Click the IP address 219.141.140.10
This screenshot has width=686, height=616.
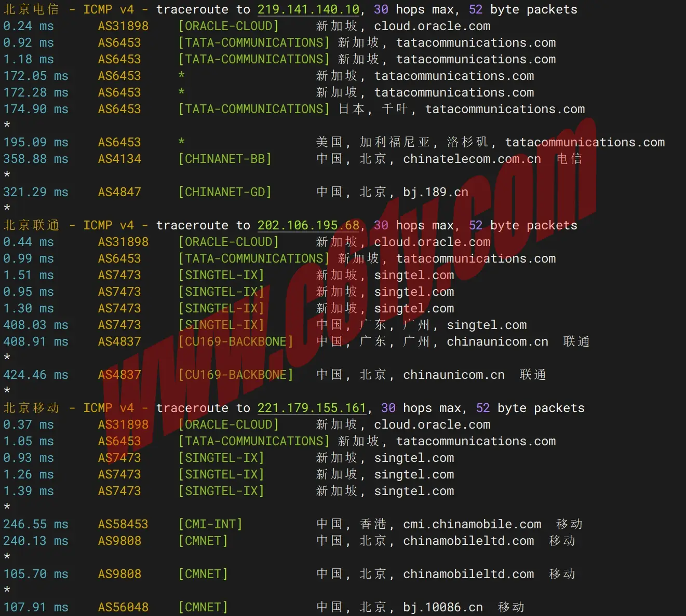308,9
